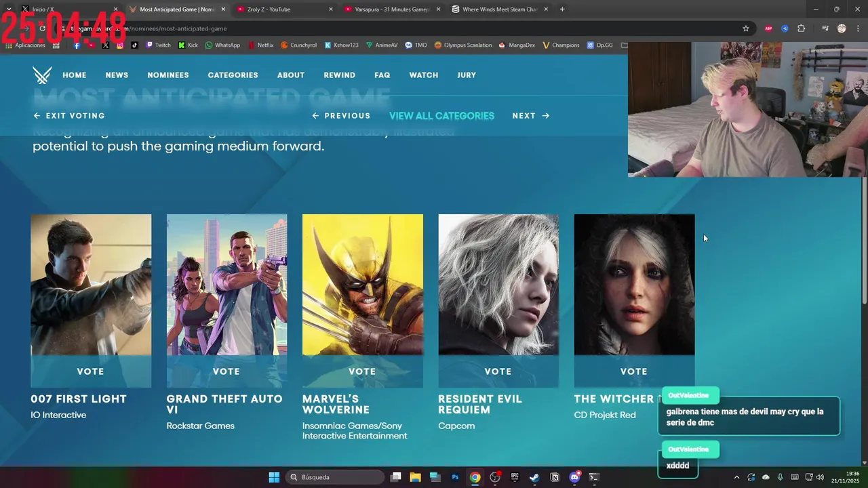Open CATEGORIES in the site navigation

(x=233, y=75)
